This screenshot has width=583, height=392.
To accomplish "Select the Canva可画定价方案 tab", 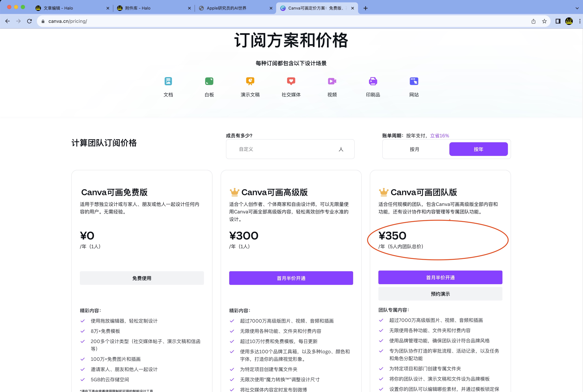I will [317, 8].
